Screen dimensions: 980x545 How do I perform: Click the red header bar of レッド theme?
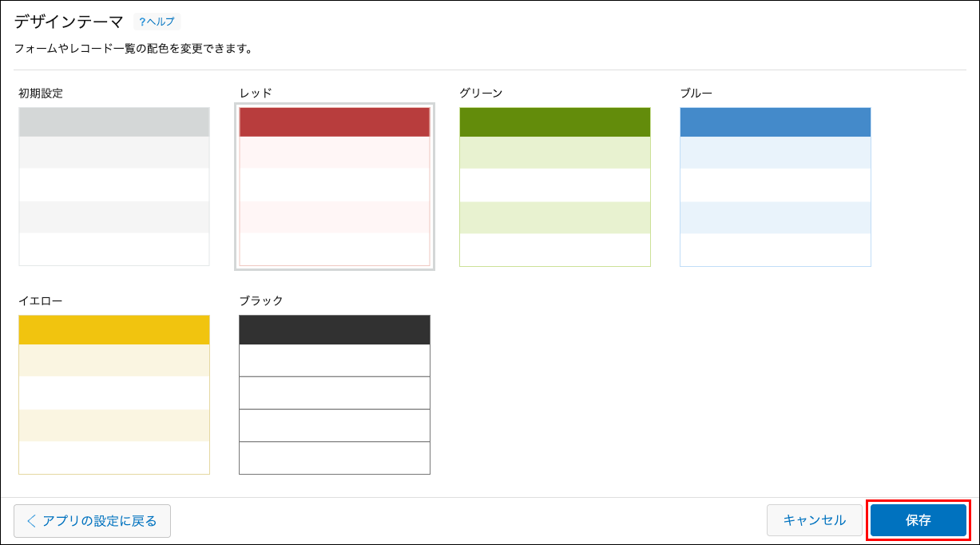335,122
